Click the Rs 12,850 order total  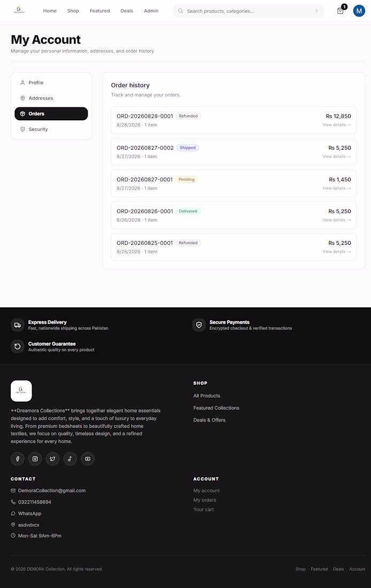[338, 116]
